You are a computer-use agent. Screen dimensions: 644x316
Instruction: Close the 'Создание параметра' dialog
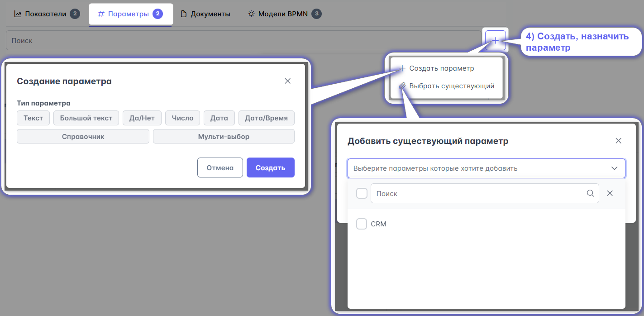click(x=287, y=81)
